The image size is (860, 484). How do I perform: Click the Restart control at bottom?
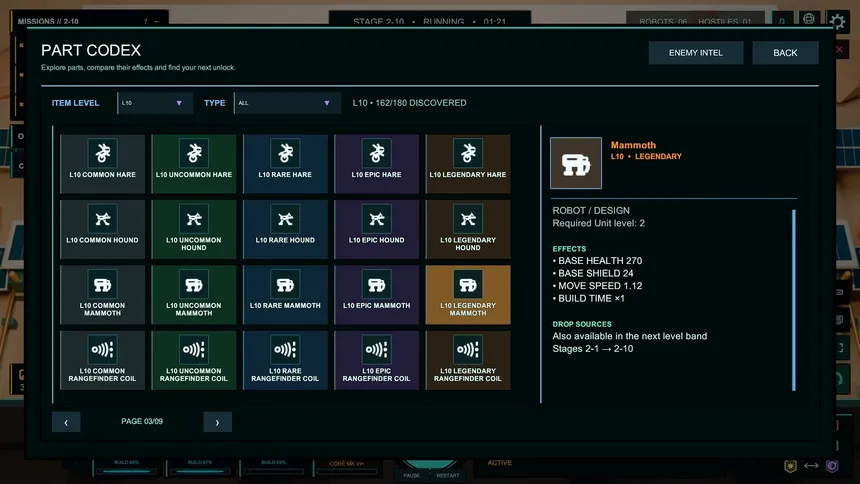[448, 475]
